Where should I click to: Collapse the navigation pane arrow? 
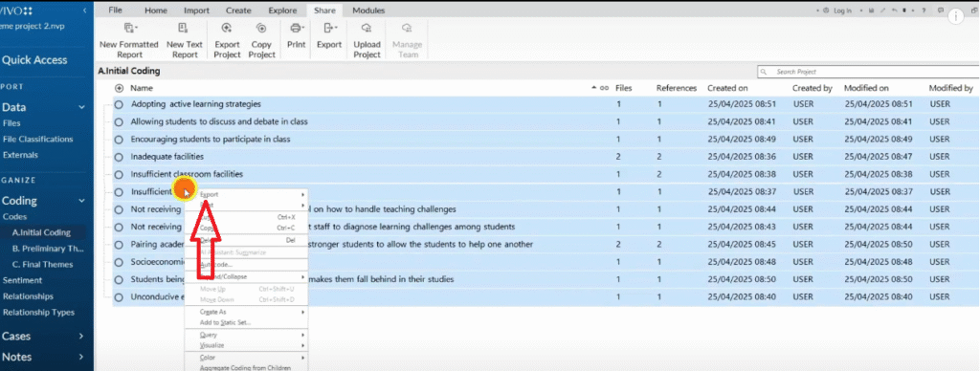[85, 11]
